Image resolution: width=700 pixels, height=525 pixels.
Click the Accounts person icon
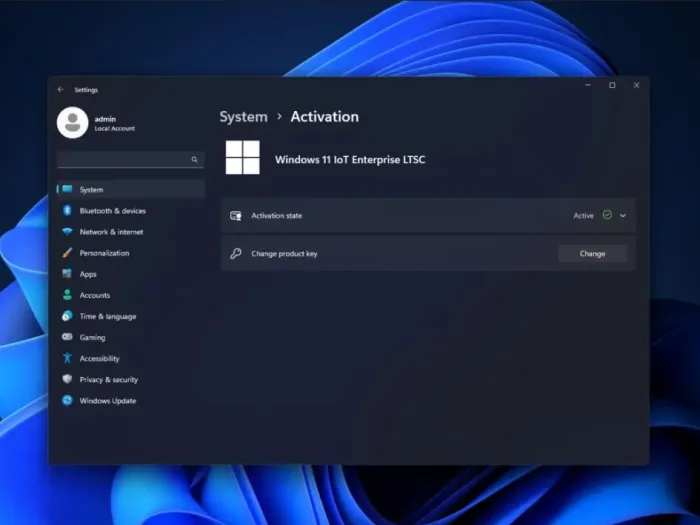click(67, 295)
